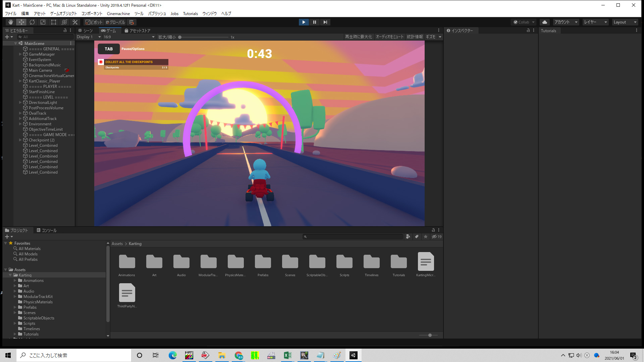
Task: Select the Move tool
Action: click(21, 22)
